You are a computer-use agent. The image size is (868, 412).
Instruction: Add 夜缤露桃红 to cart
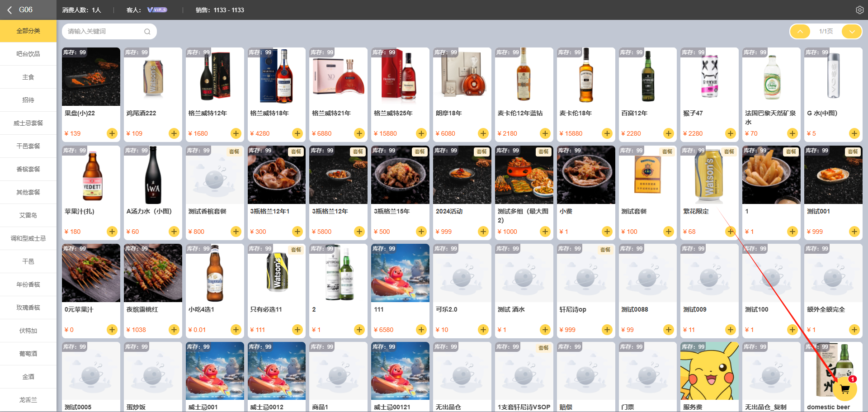[174, 330]
